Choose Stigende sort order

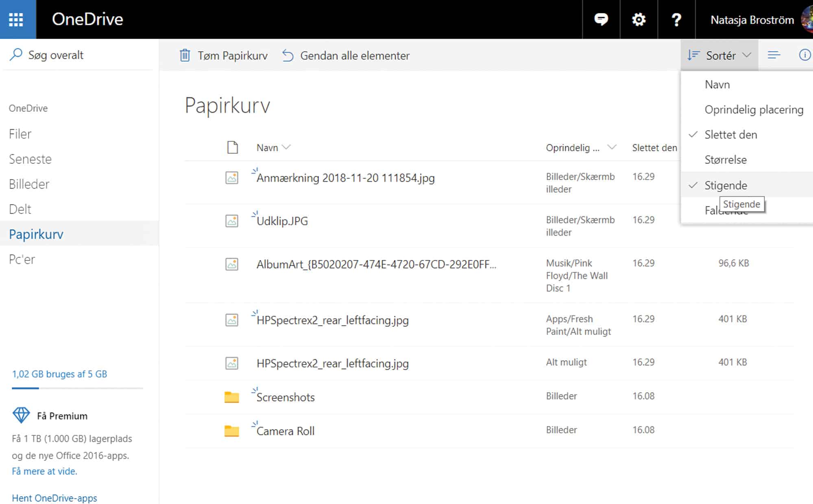(x=726, y=185)
